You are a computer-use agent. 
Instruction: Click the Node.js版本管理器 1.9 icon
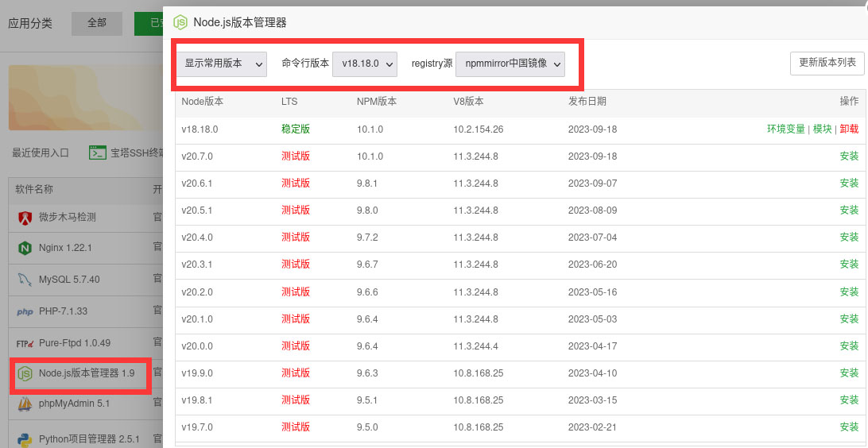coord(25,374)
